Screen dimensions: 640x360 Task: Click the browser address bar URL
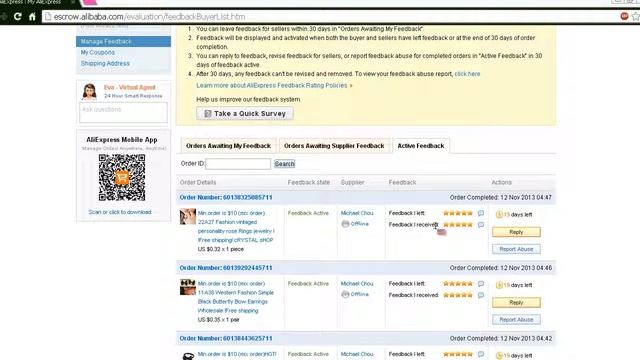click(149, 17)
